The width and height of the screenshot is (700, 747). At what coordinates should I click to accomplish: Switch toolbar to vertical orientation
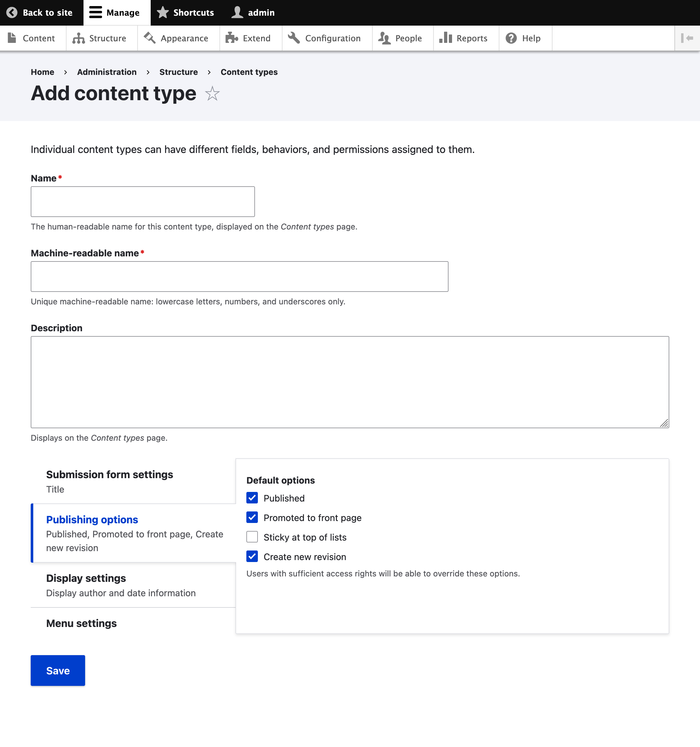tap(687, 38)
